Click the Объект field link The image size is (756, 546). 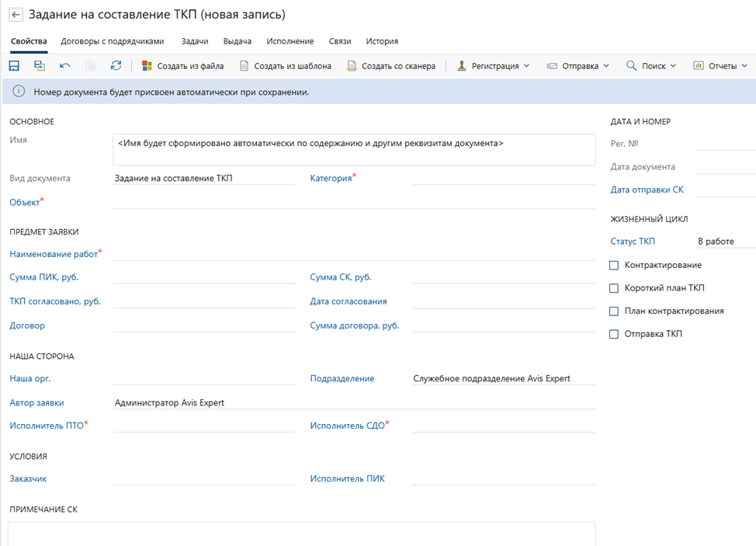click(x=25, y=203)
